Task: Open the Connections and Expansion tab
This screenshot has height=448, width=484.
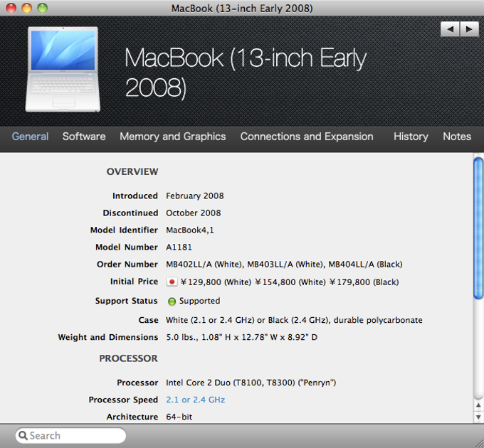Action: [307, 137]
